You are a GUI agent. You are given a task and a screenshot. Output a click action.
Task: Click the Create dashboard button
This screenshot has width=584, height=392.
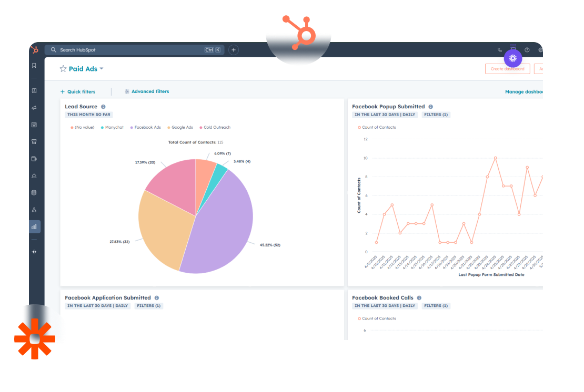507,69
